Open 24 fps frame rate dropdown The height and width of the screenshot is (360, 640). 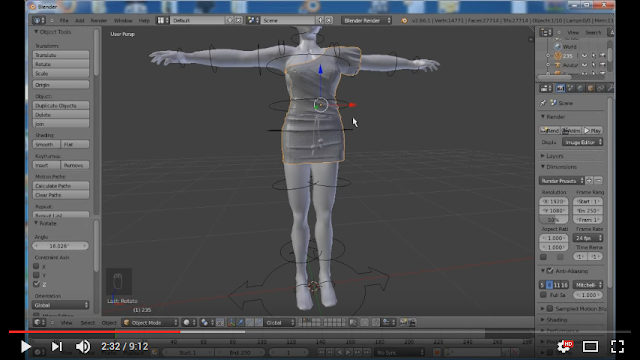coord(588,238)
